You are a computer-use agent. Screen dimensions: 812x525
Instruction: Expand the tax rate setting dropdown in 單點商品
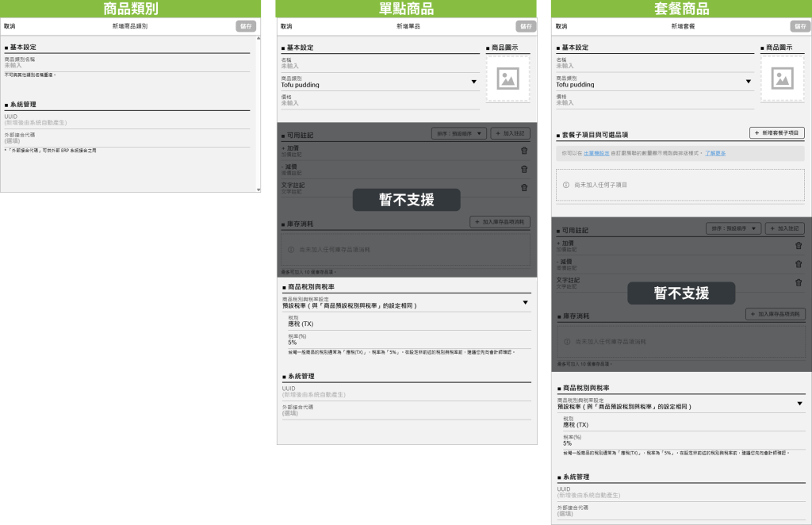coord(525,302)
